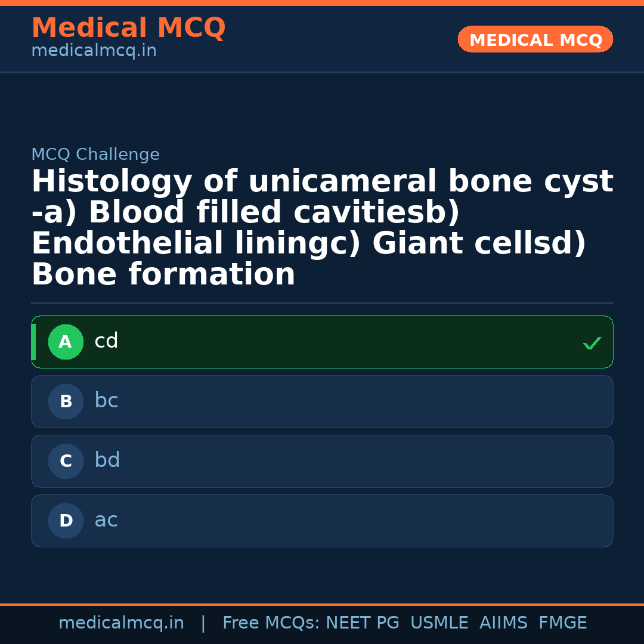Click "AIIMS" in the footer
This screenshot has width=644, height=644.
(503, 623)
